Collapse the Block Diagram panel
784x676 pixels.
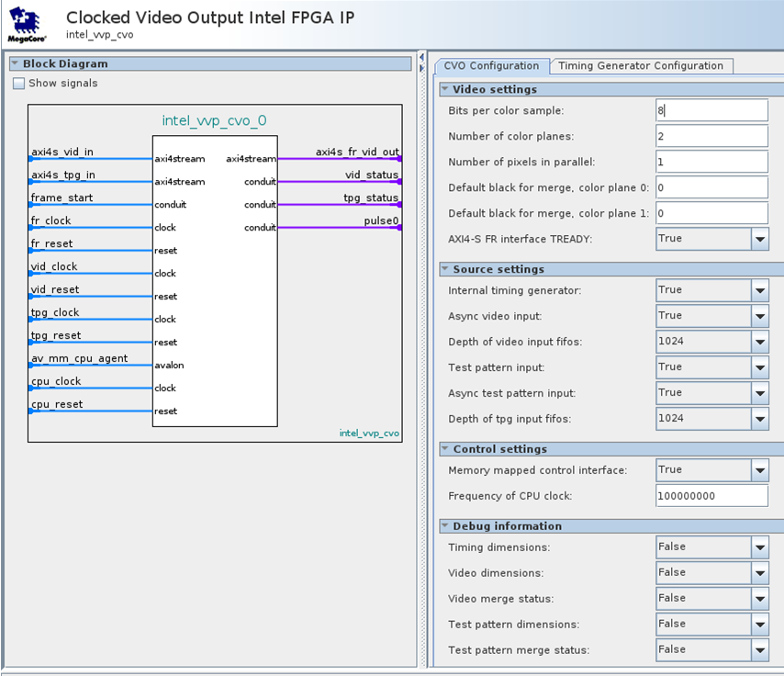pyautogui.click(x=16, y=64)
